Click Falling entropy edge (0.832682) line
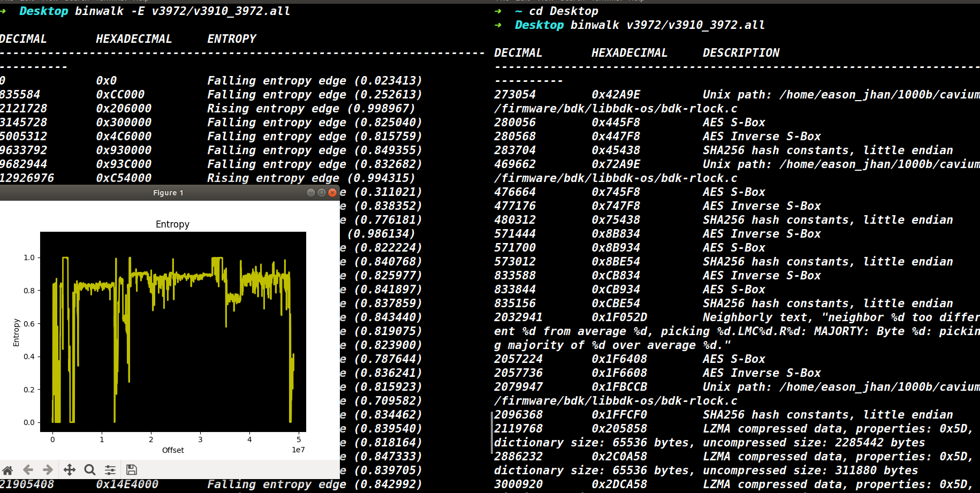 [x=315, y=164]
